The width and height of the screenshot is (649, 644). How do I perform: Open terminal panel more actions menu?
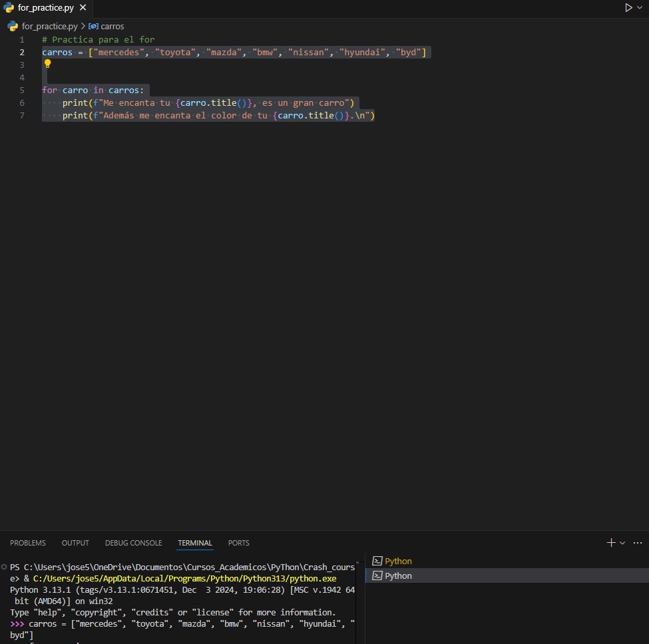[x=638, y=543]
